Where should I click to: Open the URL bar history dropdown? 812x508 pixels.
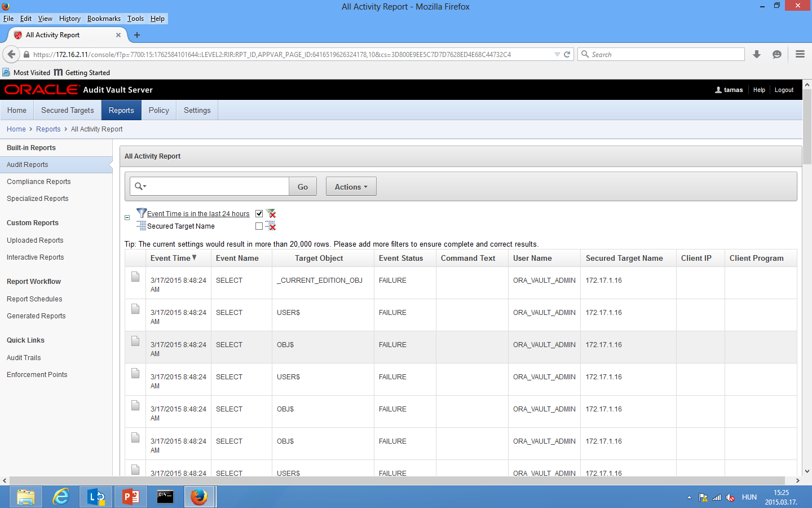click(x=557, y=54)
